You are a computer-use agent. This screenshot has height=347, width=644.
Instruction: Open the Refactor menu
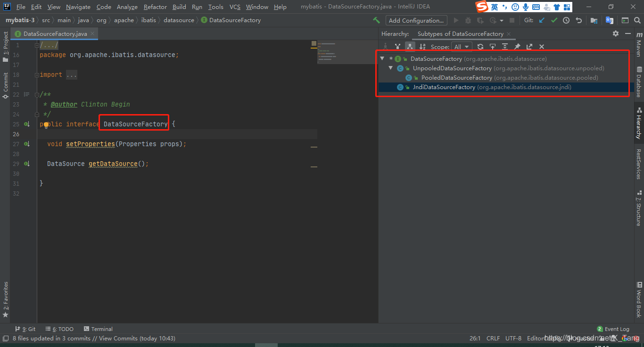[x=155, y=7]
